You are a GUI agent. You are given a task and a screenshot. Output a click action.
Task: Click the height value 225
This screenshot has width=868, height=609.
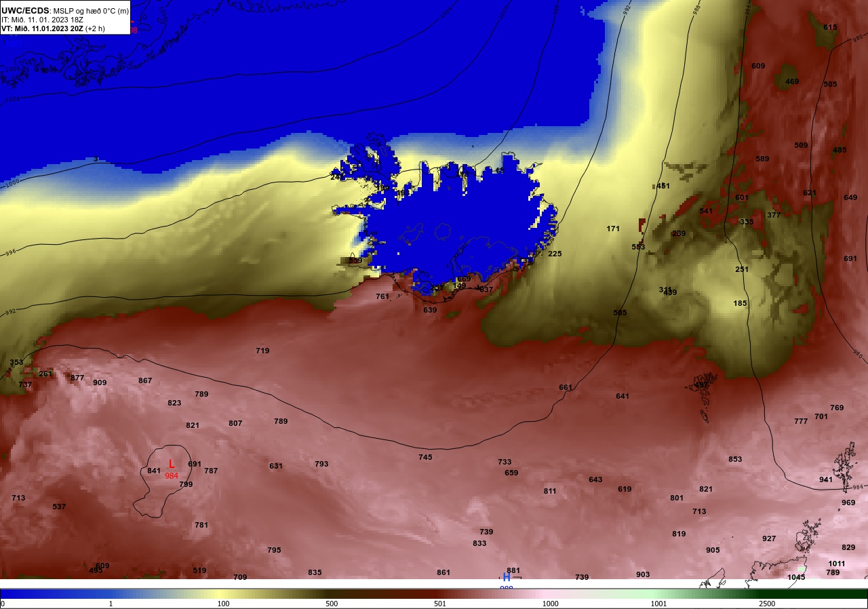pyautogui.click(x=555, y=254)
